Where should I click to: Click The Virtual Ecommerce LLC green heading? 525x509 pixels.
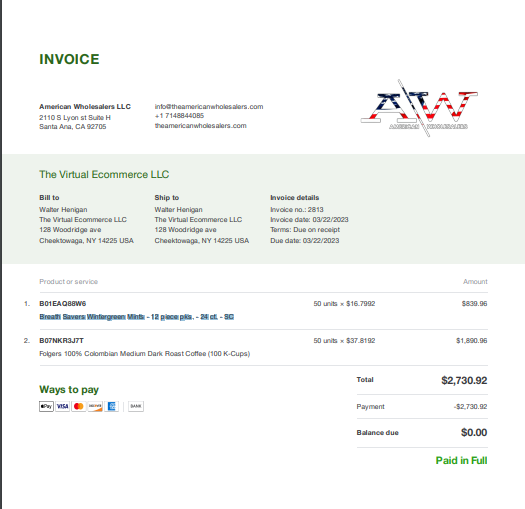[x=104, y=174]
